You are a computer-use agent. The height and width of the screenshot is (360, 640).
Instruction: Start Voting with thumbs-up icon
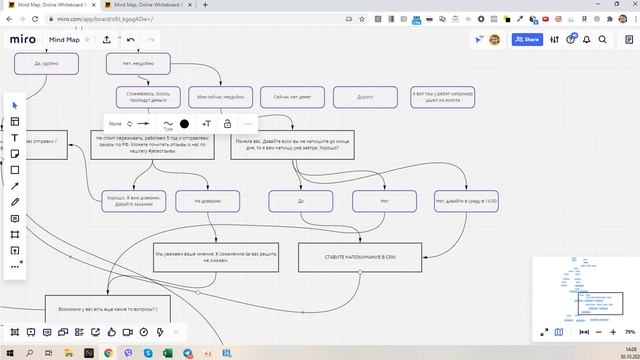coord(111,332)
